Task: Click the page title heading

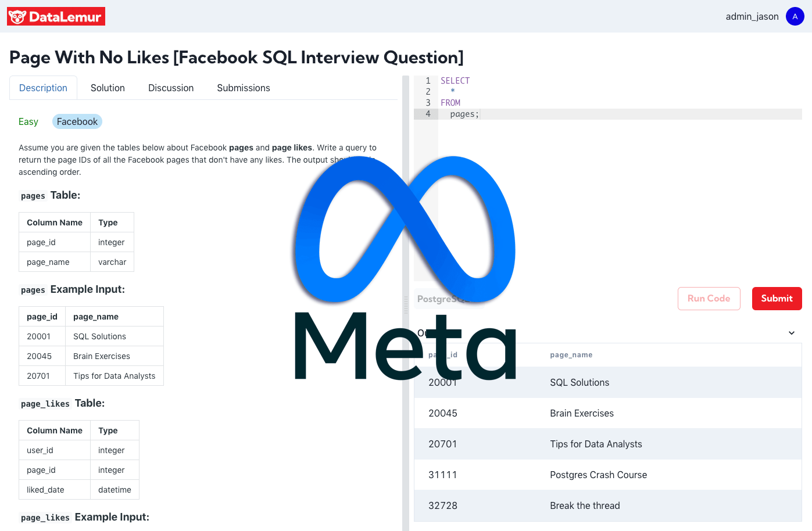Action: (x=237, y=58)
